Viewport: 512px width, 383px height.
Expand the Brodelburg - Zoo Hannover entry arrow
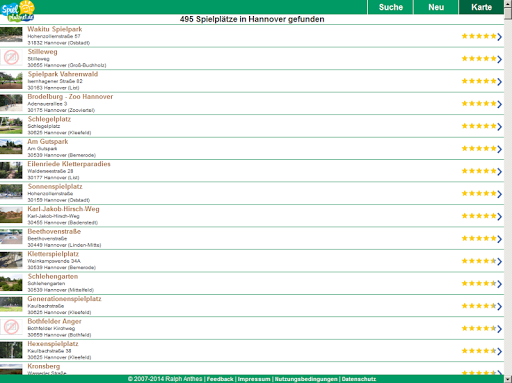pos(499,104)
